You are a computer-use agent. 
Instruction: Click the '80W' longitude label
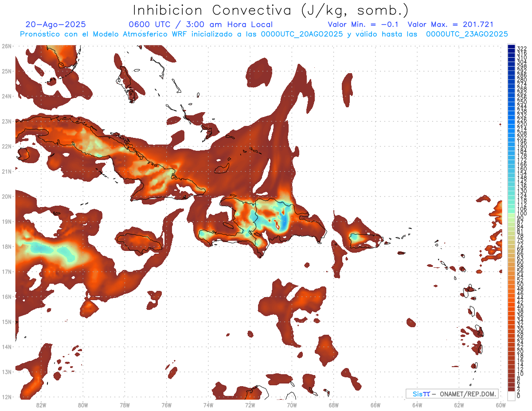point(83,405)
